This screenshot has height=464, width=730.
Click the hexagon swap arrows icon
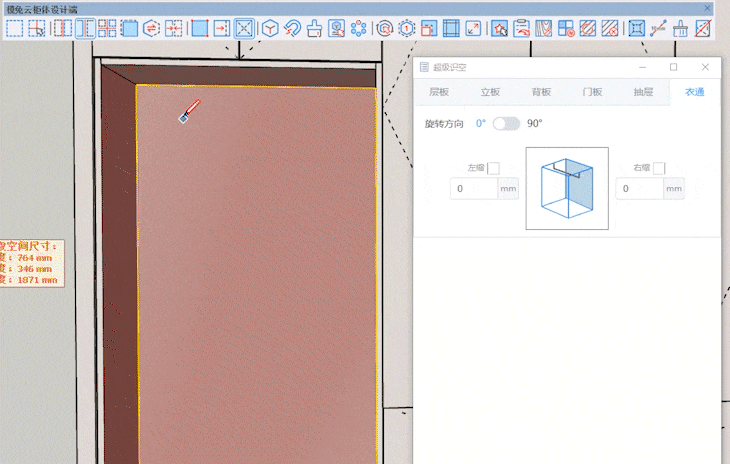tap(152, 28)
